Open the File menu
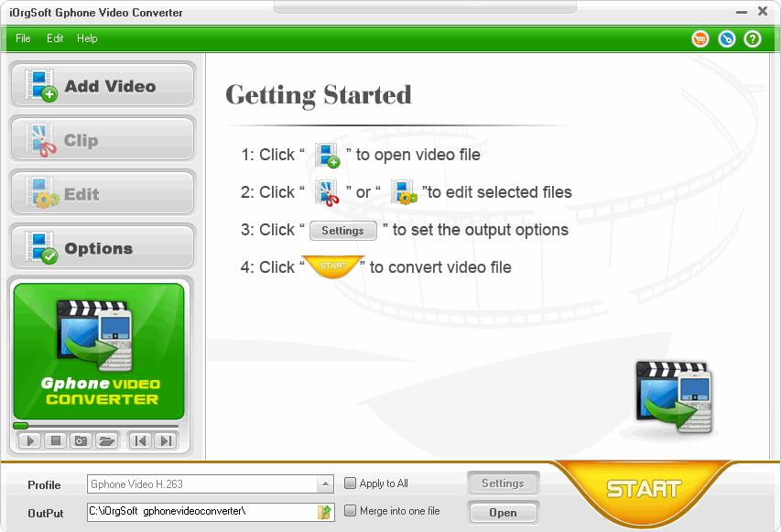 tap(23, 38)
